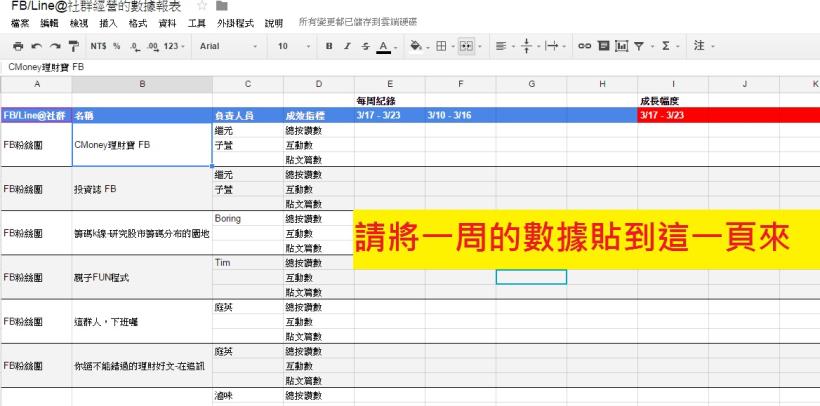This screenshot has width=820, height=406.
Task: Select column E header
Action: pyautogui.click(x=390, y=84)
